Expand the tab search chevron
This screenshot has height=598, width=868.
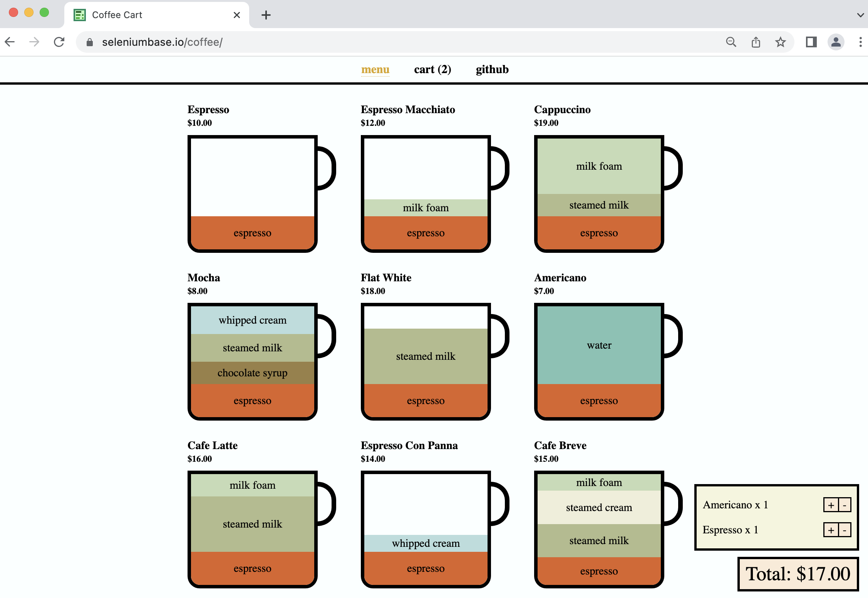click(x=860, y=15)
